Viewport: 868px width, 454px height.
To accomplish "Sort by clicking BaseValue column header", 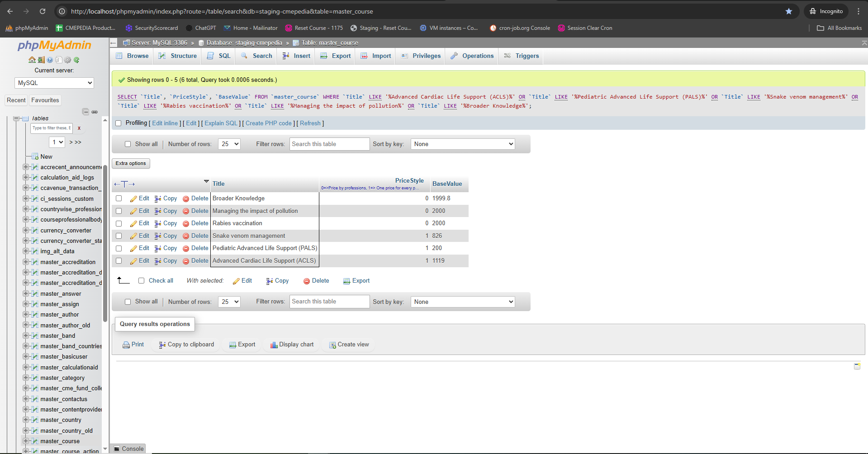I will 447,184.
